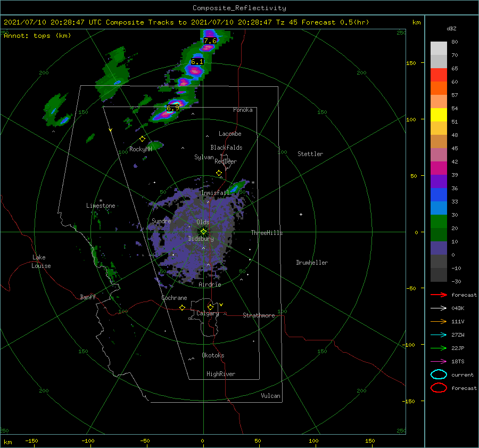This screenshot has width=479, height=448.
Task: Click the yellow radar center marker near Olds
Action: click(x=203, y=232)
